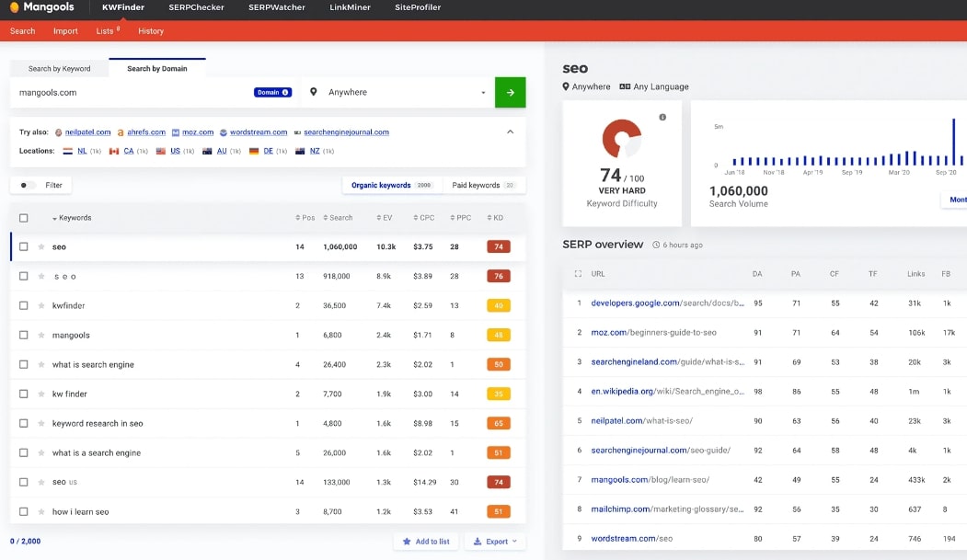
Task: Sort by EV column
Action: (x=385, y=217)
